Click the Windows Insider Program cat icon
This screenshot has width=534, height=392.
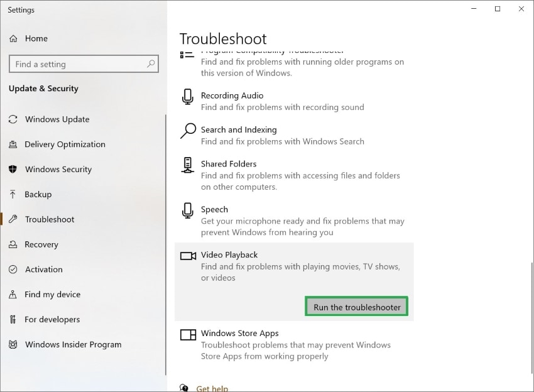click(13, 345)
